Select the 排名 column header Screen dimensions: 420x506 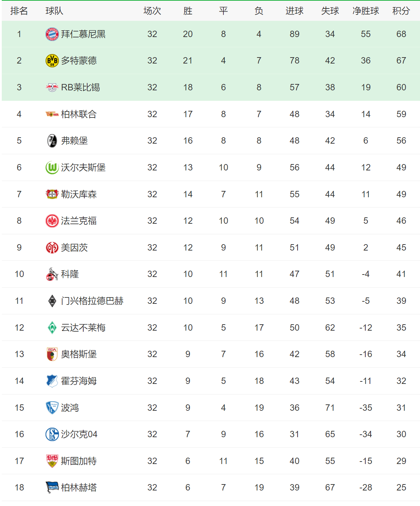(x=19, y=11)
